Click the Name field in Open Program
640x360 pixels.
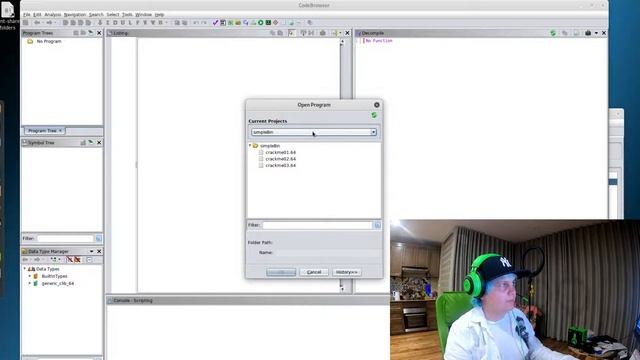click(328, 253)
